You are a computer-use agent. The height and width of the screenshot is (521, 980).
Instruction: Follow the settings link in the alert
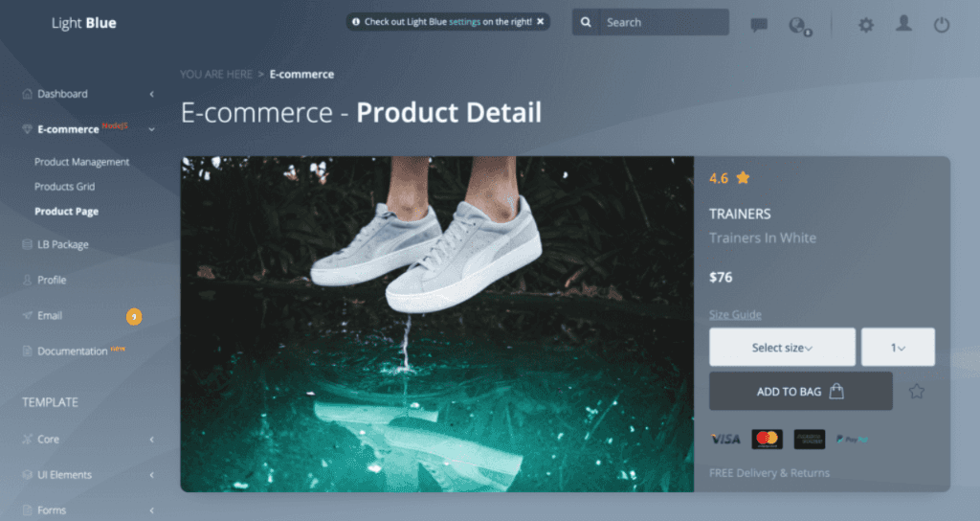click(x=464, y=21)
